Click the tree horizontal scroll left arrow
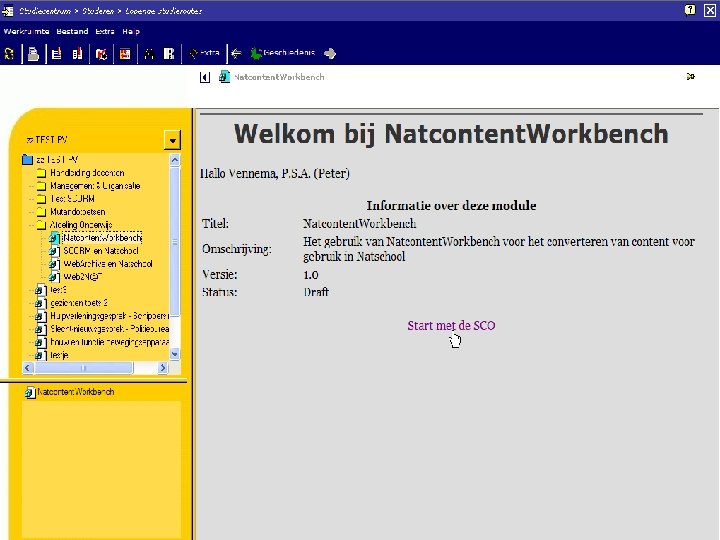 (28, 368)
